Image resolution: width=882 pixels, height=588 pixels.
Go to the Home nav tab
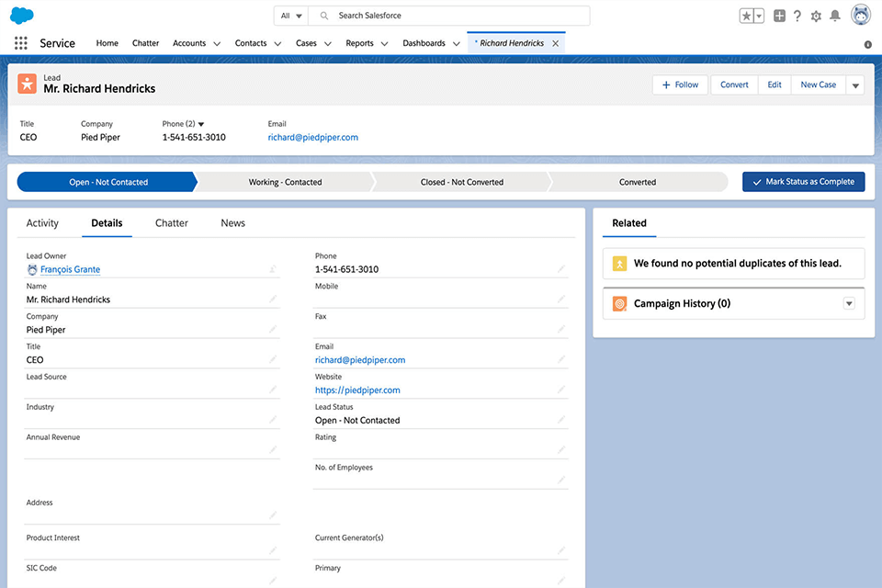click(107, 43)
